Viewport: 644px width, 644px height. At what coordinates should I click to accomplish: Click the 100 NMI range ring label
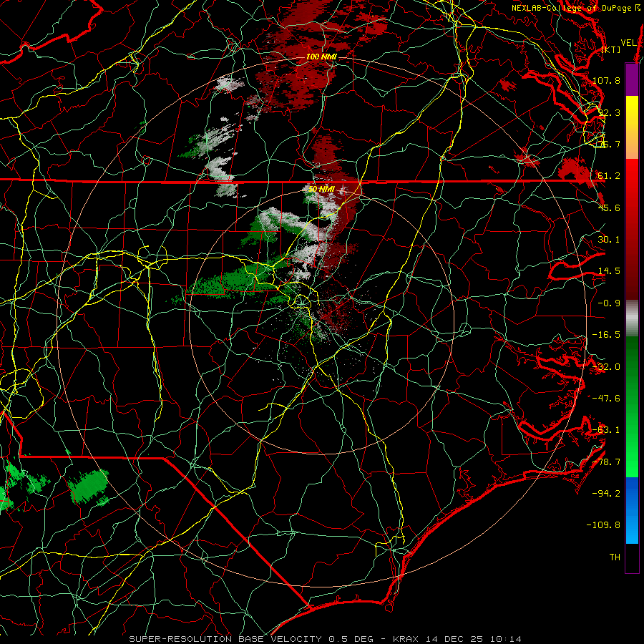[x=321, y=57]
